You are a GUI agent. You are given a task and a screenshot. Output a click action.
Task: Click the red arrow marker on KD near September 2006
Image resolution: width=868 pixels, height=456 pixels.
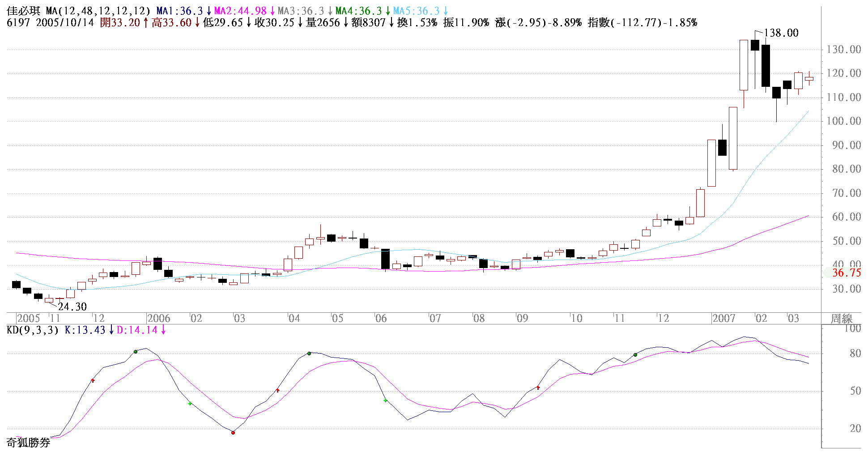538,388
